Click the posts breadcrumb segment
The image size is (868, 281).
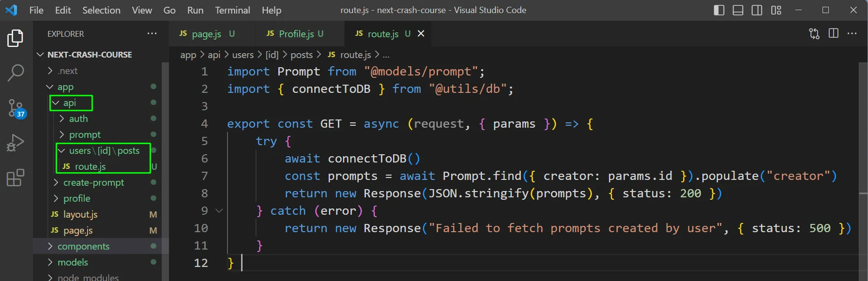coord(302,55)
